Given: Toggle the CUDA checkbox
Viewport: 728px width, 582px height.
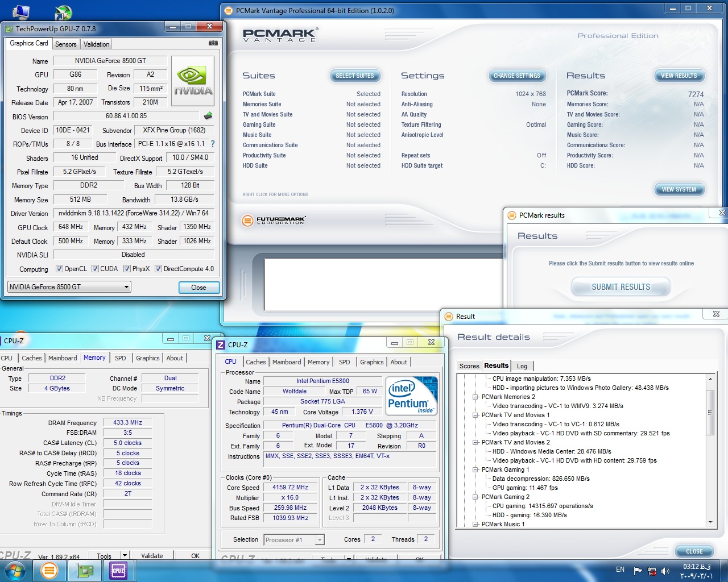Looking at the screenshot, I should click(95, 269).
